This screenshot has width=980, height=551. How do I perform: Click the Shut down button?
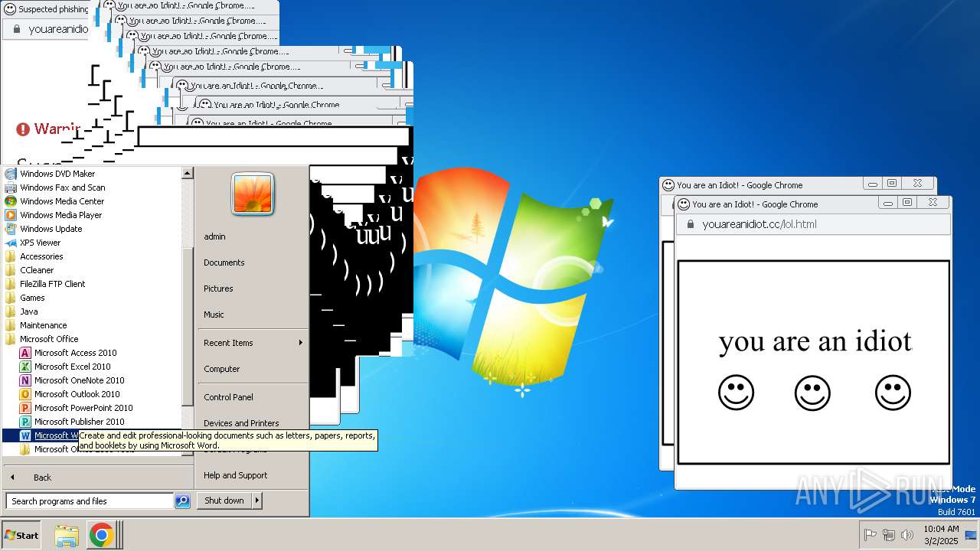pyautogui.click(x=224, y=500)
